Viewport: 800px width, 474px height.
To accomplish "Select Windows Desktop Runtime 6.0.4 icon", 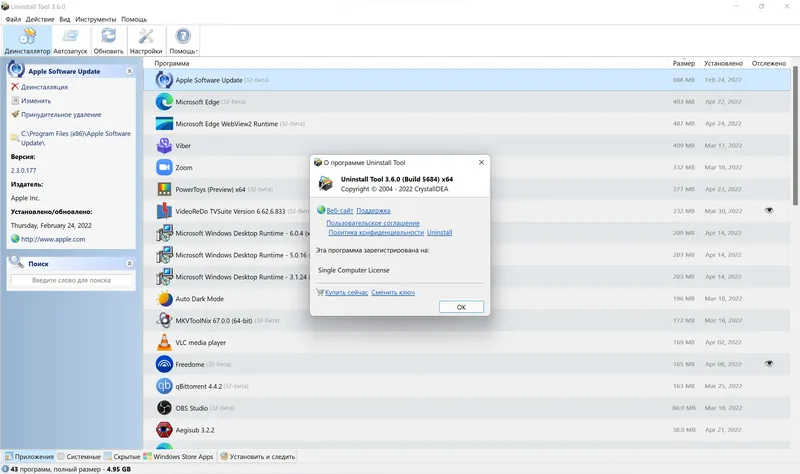I will click(164, 233).
